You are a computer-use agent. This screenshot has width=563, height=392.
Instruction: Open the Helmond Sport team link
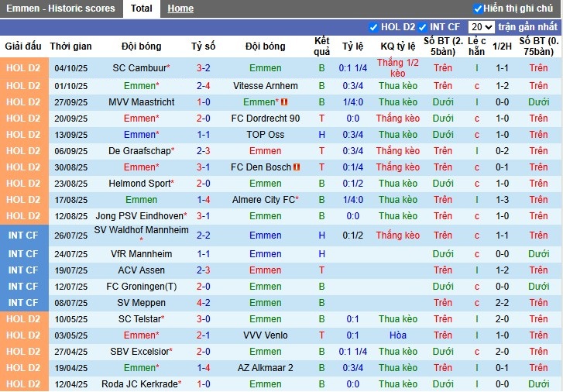click(x=139, y=184)
